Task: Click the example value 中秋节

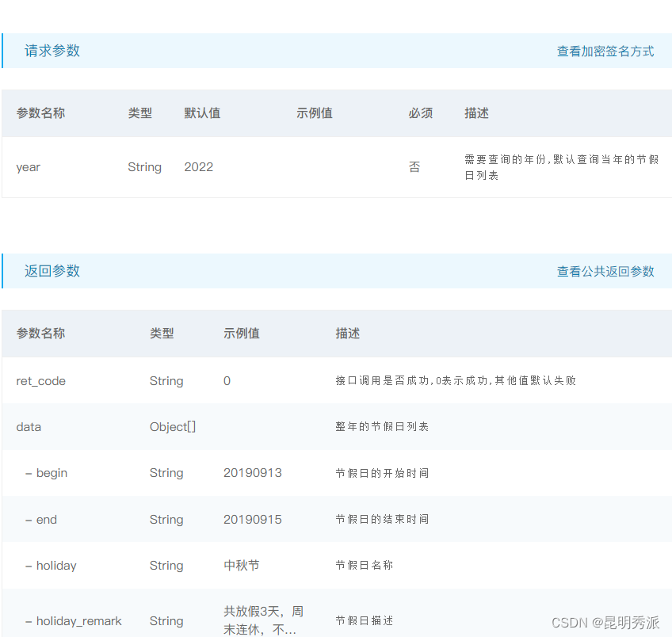Action: point(241,566)
